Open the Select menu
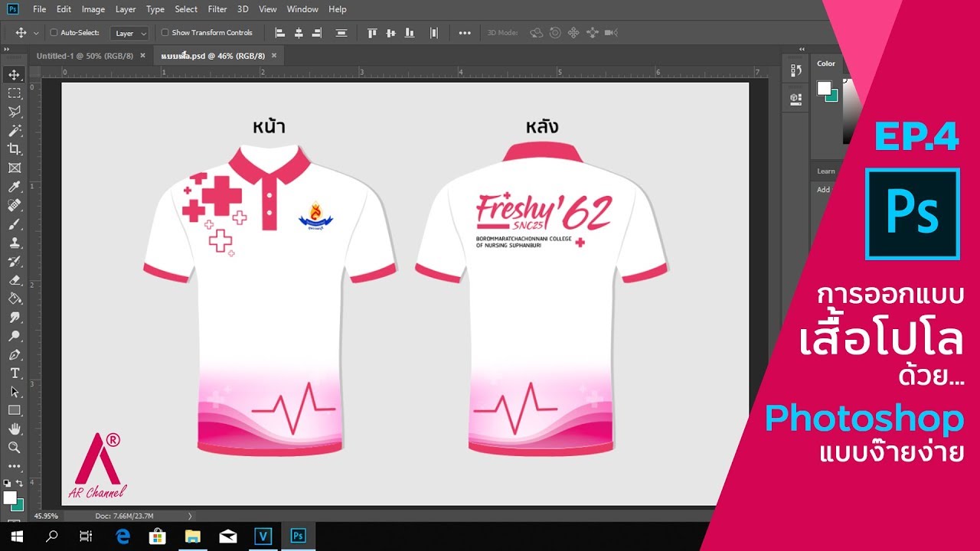 click(186, 9)
